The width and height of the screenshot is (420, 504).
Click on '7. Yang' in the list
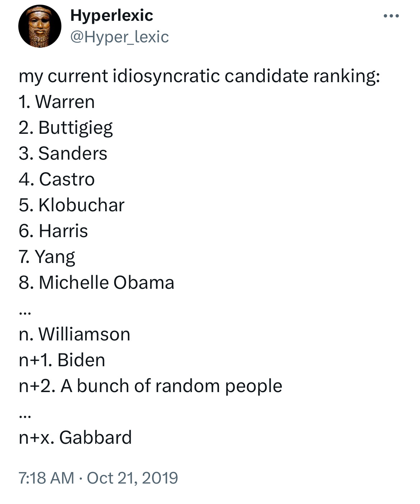coord(47,257)
